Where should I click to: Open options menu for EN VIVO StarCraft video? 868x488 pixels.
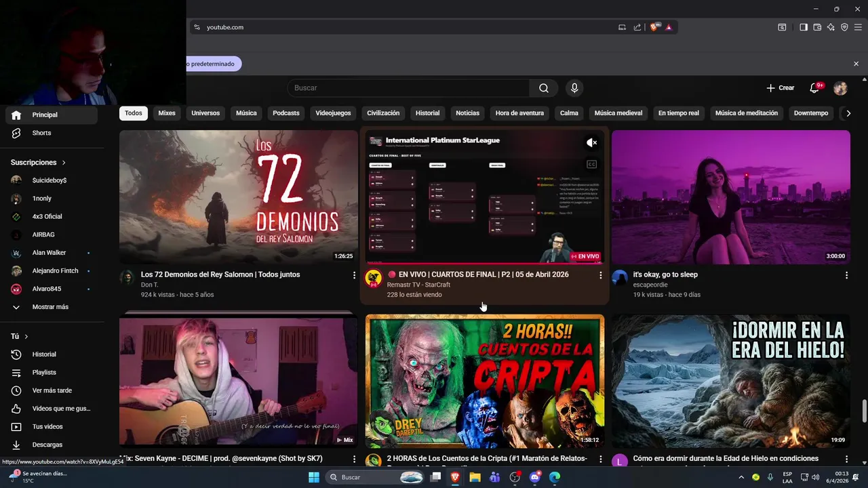click(x=600, y=275)
